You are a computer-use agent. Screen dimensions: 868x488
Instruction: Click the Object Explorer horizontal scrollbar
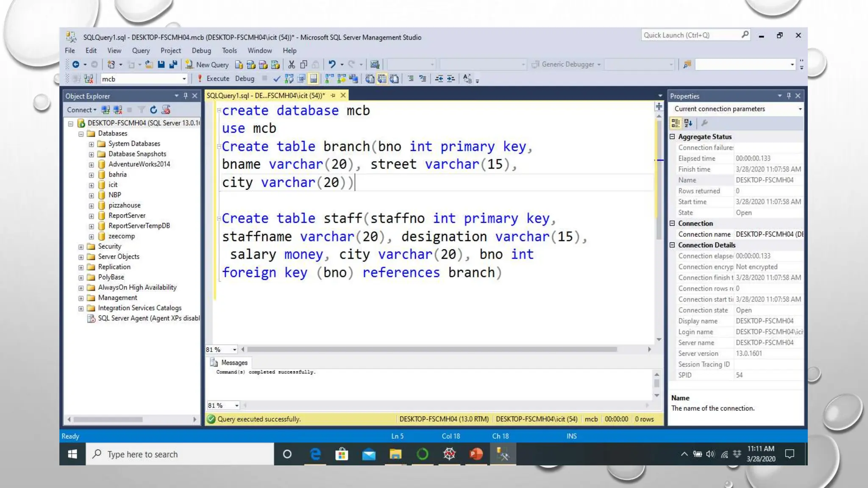[108, 420]
